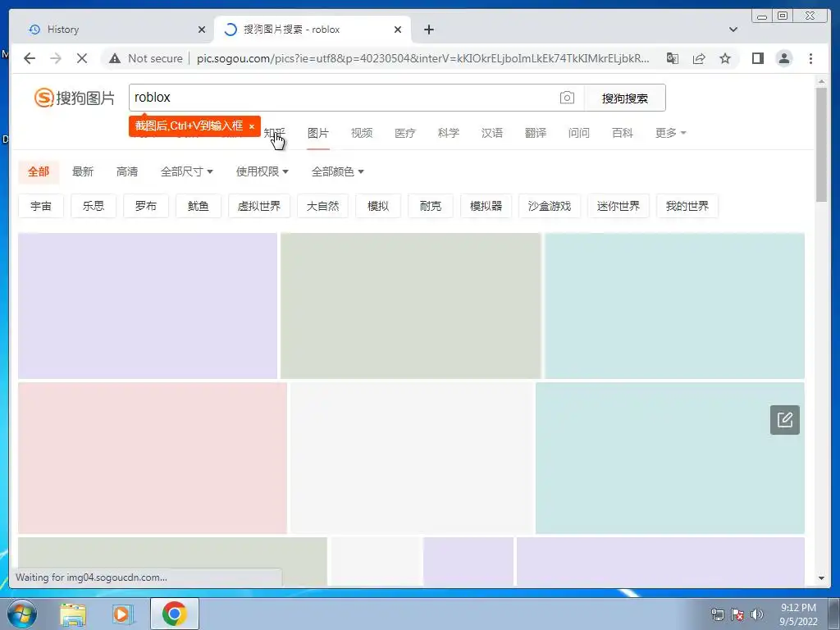Go to the 医疗 category
This screenshot has height=630, width=840.
405,133
